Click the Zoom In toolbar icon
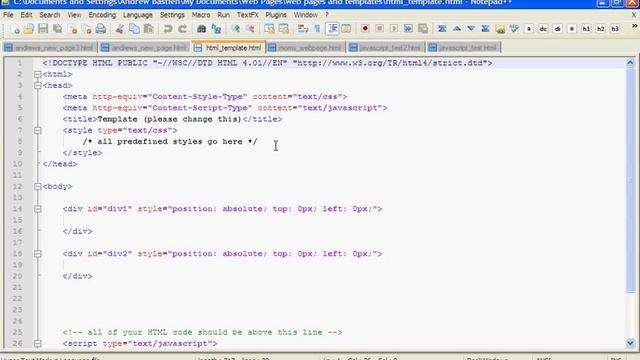This screenshot has height=360, width=640. pos(236,29)
